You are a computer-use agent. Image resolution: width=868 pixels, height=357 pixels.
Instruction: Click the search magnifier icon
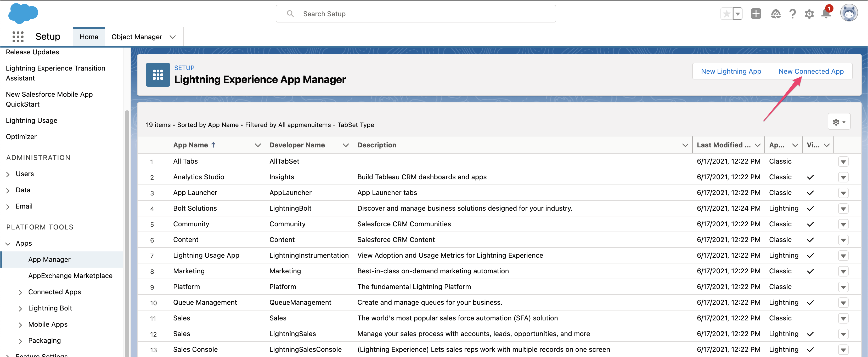tap(290, 13)
